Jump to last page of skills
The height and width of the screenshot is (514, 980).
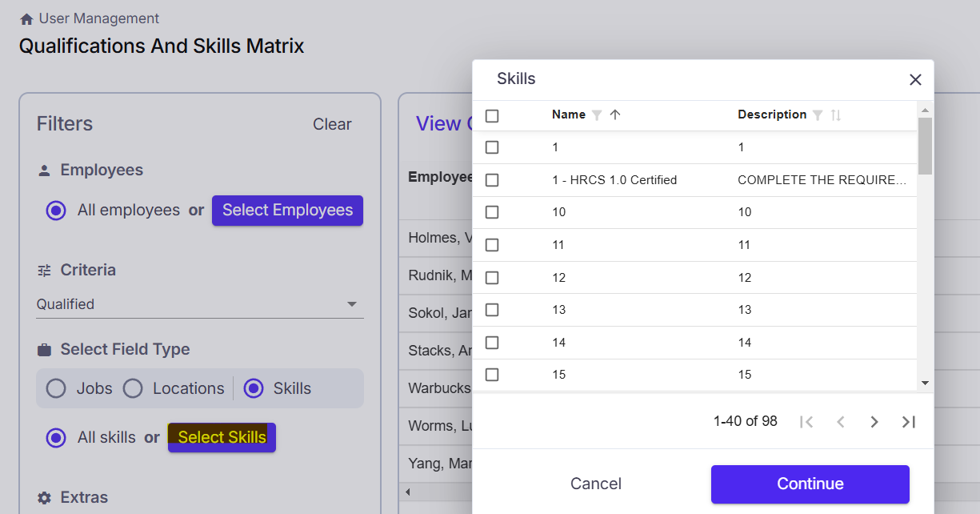(x=909, y=422)
